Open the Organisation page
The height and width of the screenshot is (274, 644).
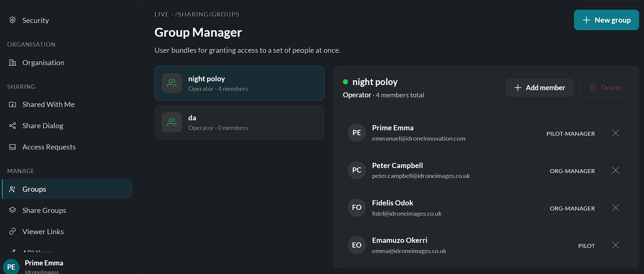[x=67, y=62]
